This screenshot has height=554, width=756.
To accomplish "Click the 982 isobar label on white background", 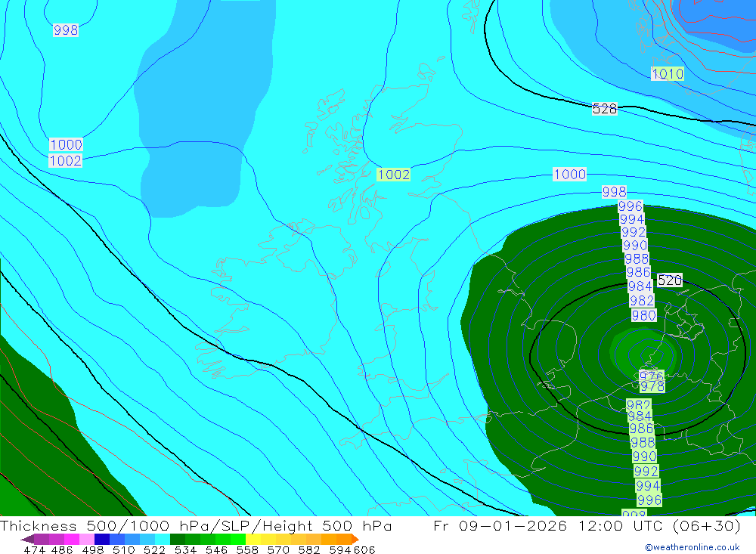I will point(642,301).
